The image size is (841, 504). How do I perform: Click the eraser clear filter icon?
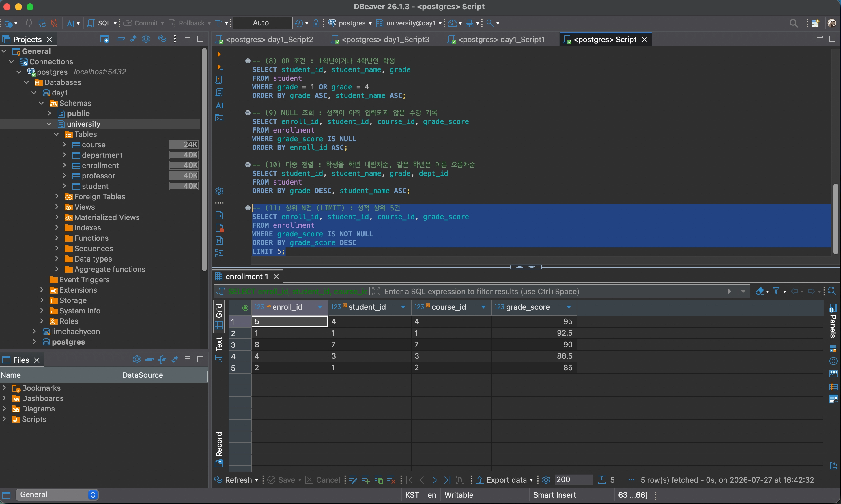tap(759, 291)
